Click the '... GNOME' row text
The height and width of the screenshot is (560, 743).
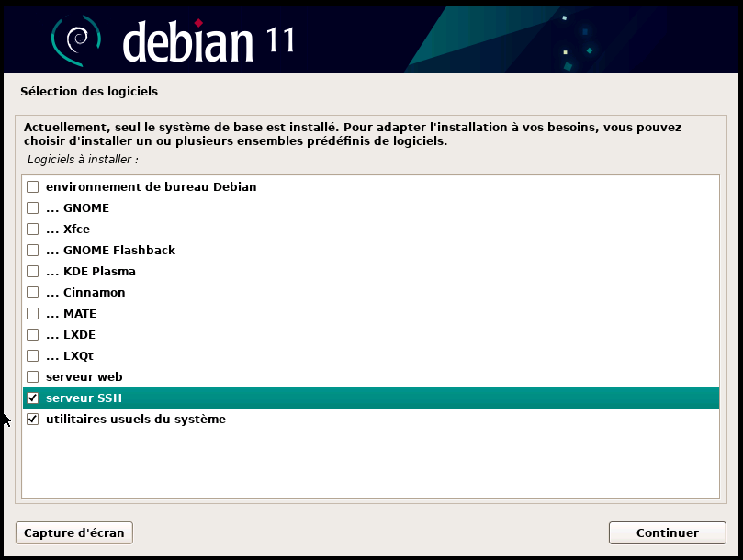78,208
